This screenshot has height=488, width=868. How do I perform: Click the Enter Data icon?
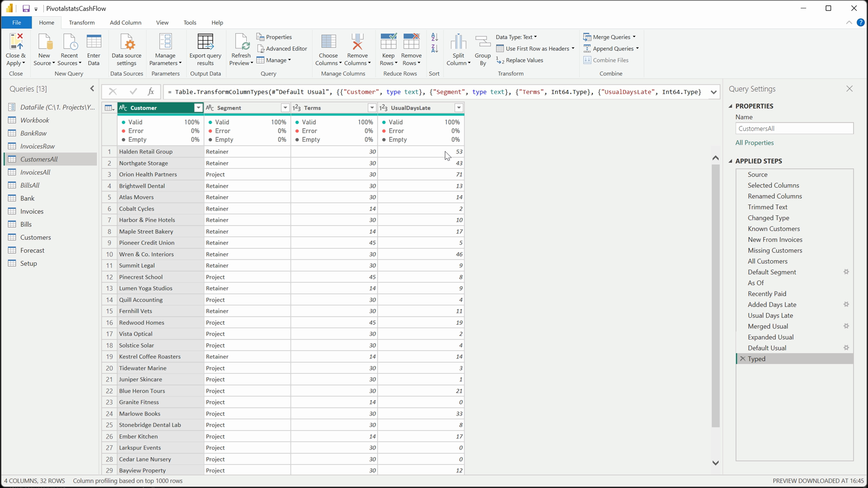pos(94,42)
